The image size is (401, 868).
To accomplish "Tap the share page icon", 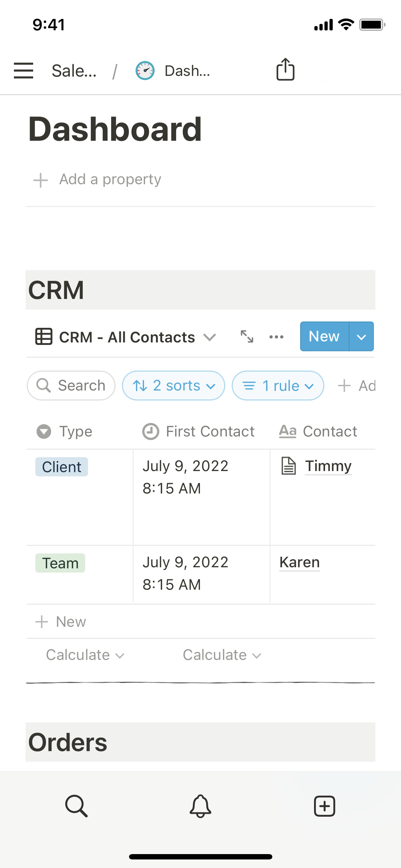I will click(286, 69).
